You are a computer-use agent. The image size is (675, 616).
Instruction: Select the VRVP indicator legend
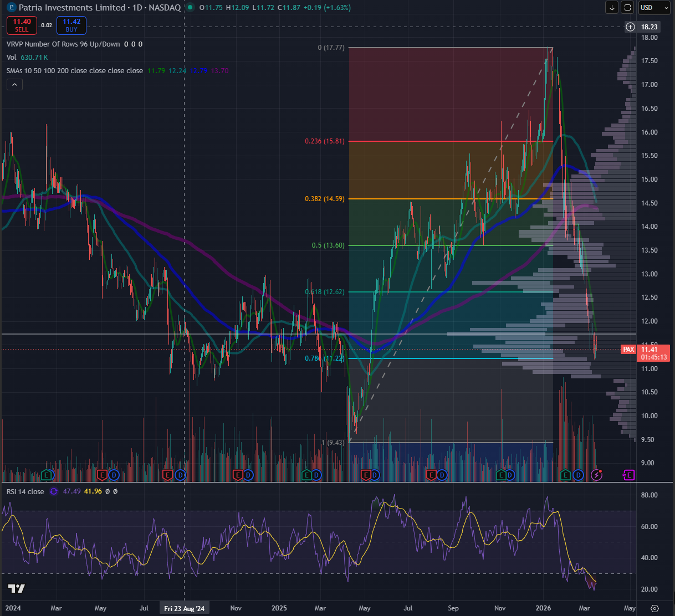click(63, 44)
